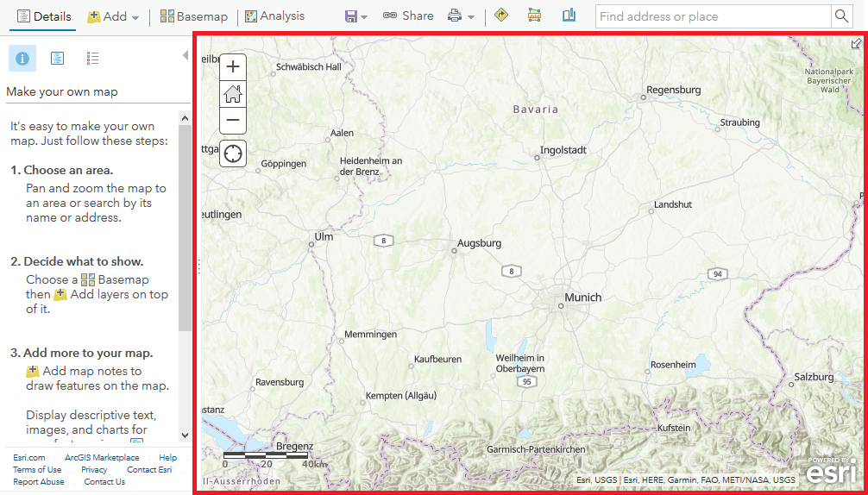Open the Basemap gallery
The image size is (868, 495).
pos(194,16)
